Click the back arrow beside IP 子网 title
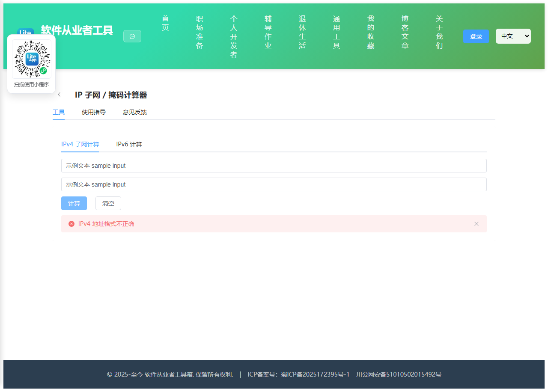 coord(59,95)
